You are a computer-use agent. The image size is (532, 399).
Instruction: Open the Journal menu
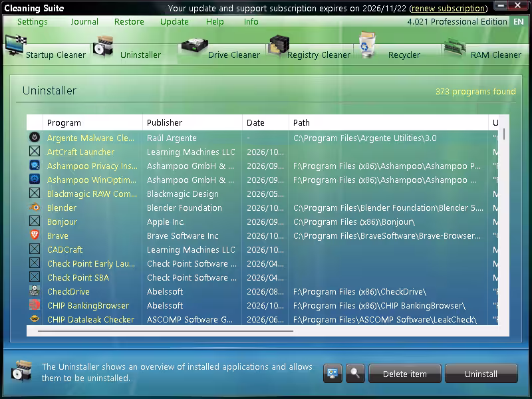84,22
